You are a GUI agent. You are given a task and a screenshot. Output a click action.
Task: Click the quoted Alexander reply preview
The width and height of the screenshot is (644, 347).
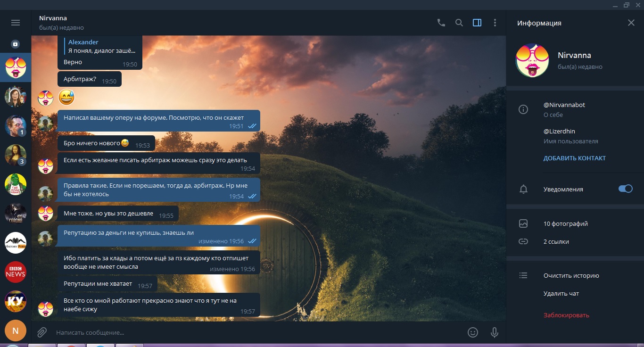[101, 46]
